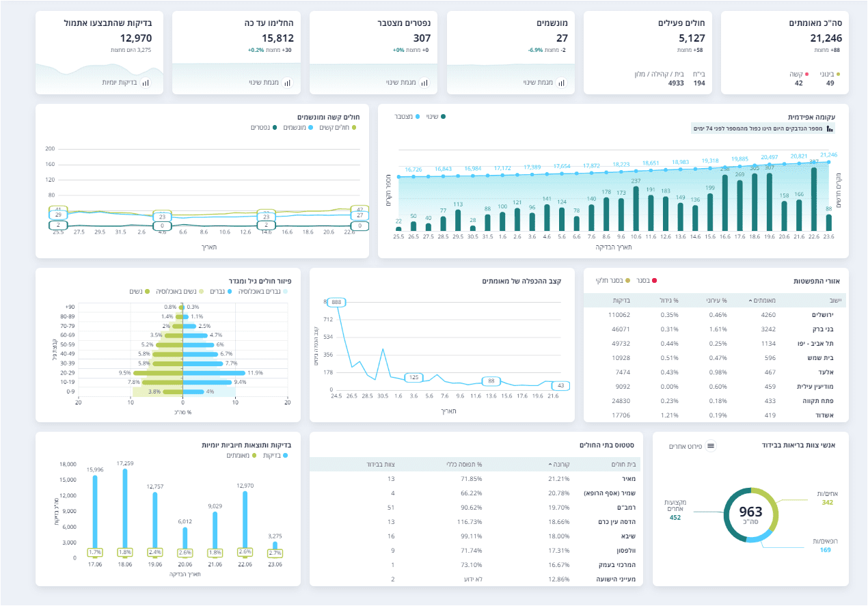Click the בדיקות יומיות label in tests card
The image size is (868, 606).
tap(120, 83)
